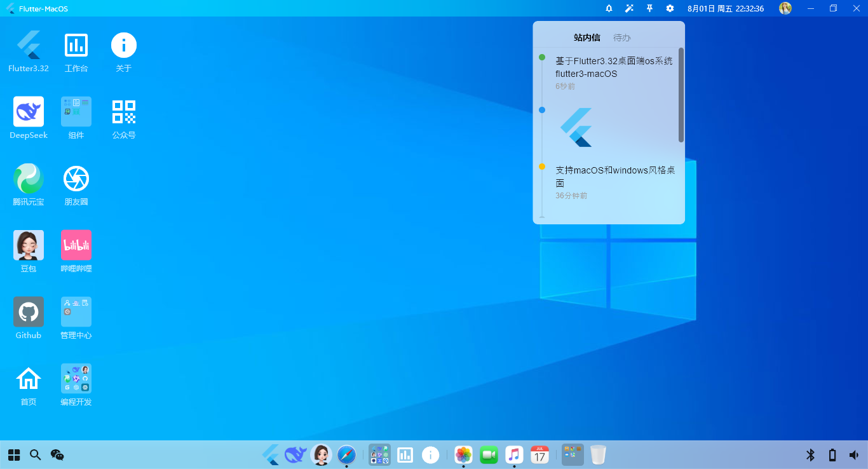Click the 朋友圈 camera shutter icon
Screen dimensions: 868x469
click(x=76, y=179)
